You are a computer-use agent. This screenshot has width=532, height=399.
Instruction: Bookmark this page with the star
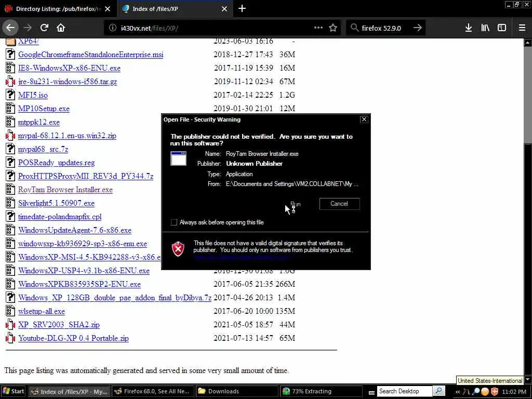333,28
